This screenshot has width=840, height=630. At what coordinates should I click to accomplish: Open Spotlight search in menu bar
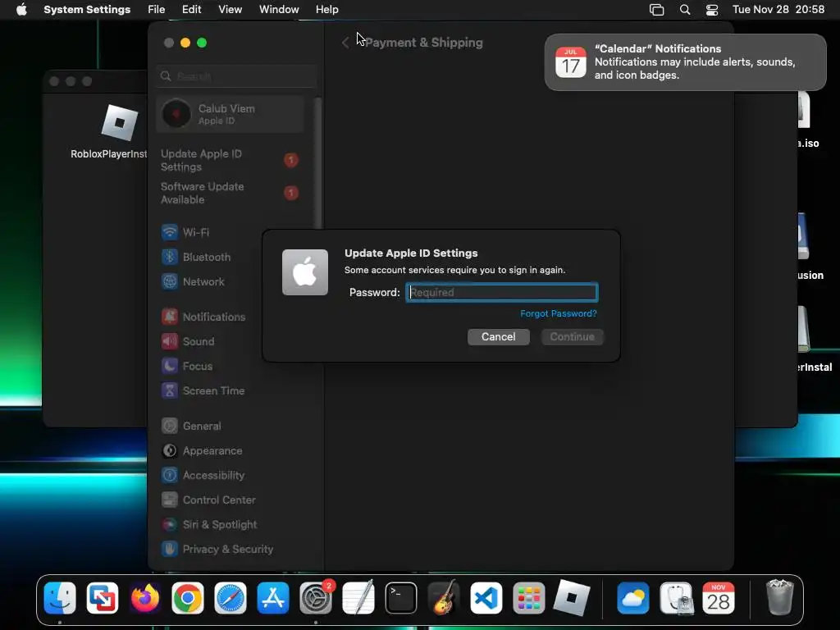coord(685,10)
